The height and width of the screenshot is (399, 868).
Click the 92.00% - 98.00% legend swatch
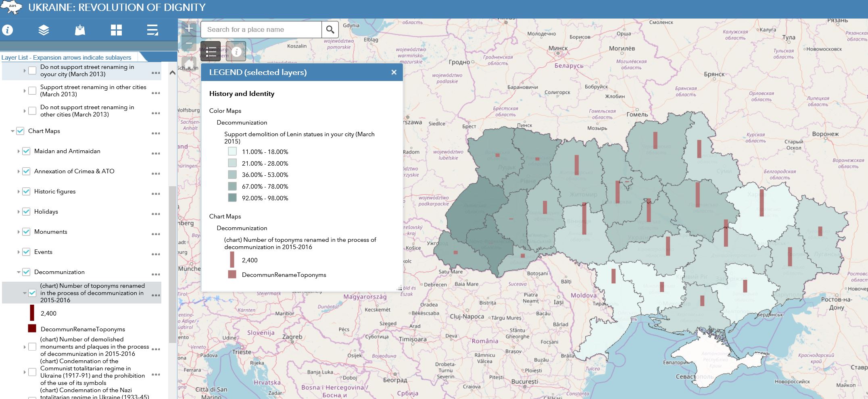click(x=232, y=198)
